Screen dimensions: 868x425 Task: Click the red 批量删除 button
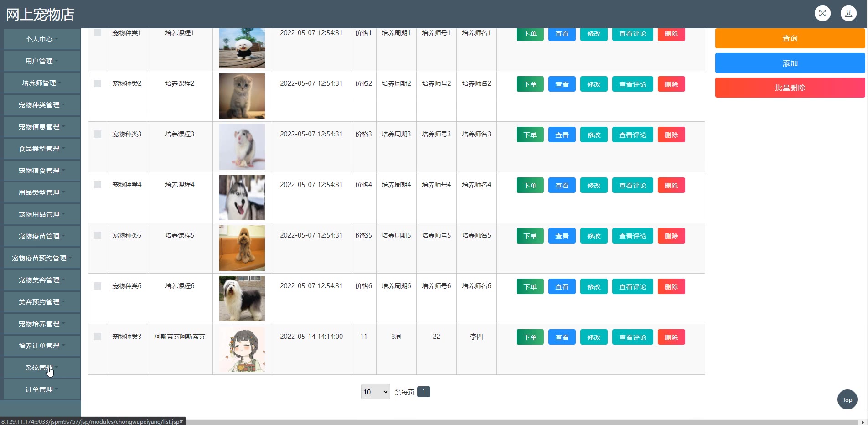tap(790, 88)
